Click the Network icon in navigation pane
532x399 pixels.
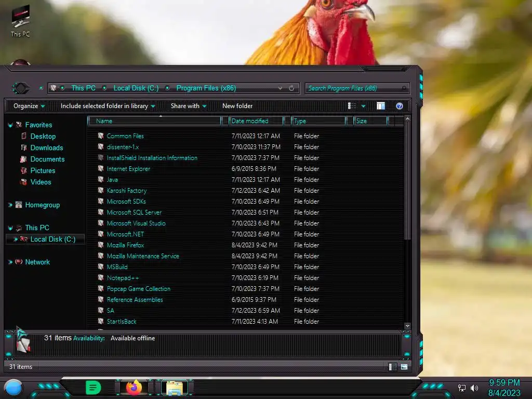(x=19, y=262)
